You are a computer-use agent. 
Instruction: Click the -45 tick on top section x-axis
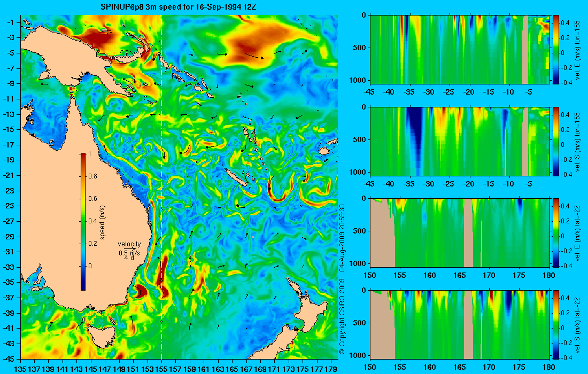(369, 92)
